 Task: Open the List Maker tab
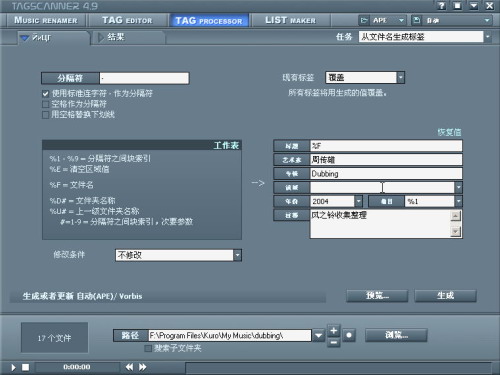(290, 20)
